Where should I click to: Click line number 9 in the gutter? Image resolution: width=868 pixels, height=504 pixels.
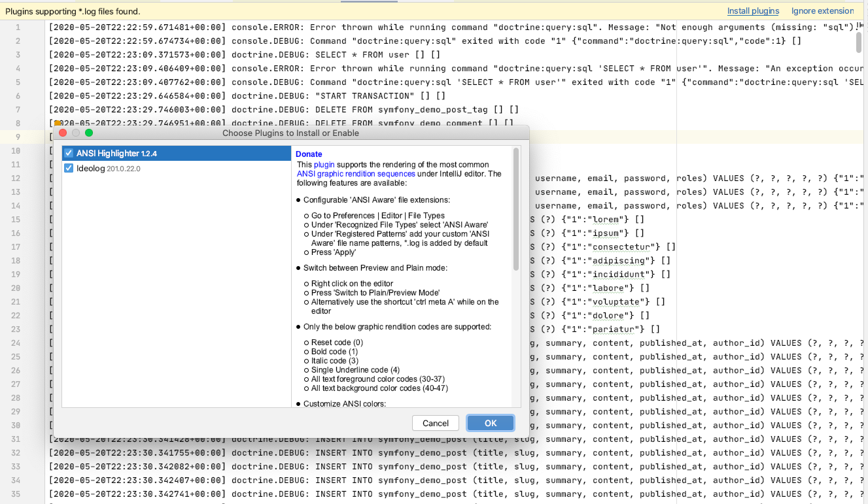pos(18,137)
